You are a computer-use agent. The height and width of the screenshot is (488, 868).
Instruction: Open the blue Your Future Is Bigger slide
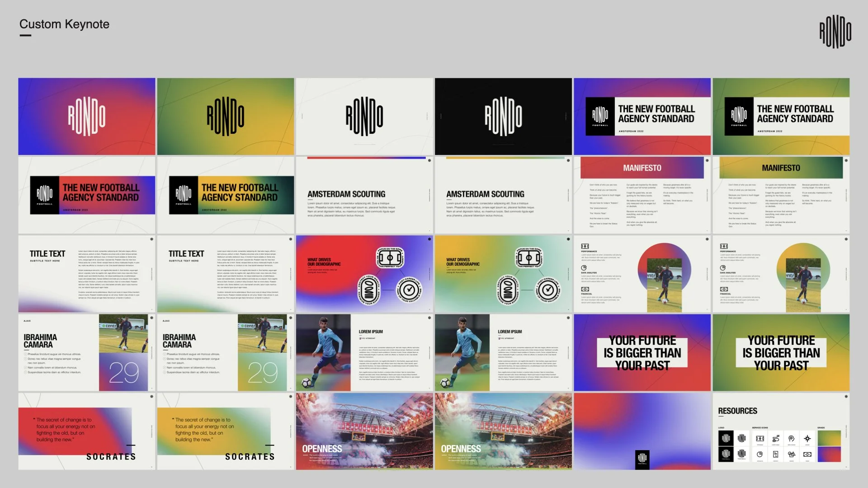pos(642,352)
